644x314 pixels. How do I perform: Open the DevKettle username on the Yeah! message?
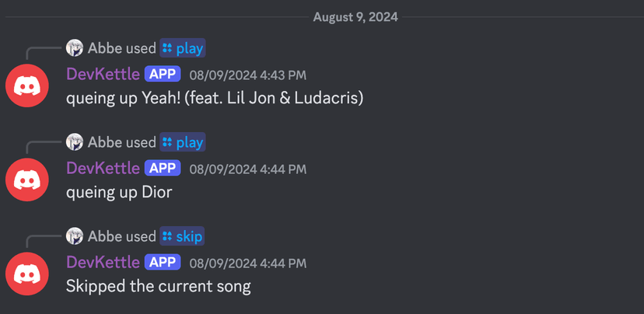103,75
